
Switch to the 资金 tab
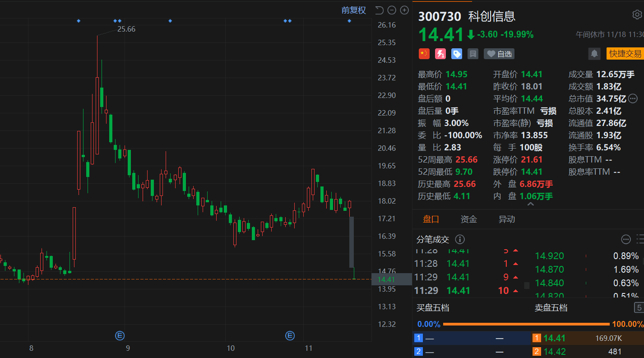(468, 219)
